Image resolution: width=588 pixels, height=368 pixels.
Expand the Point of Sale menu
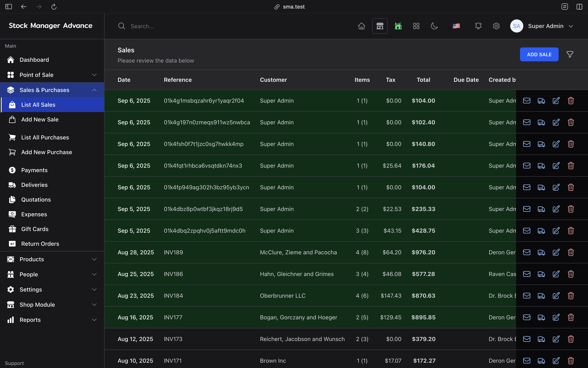point(52,75)
